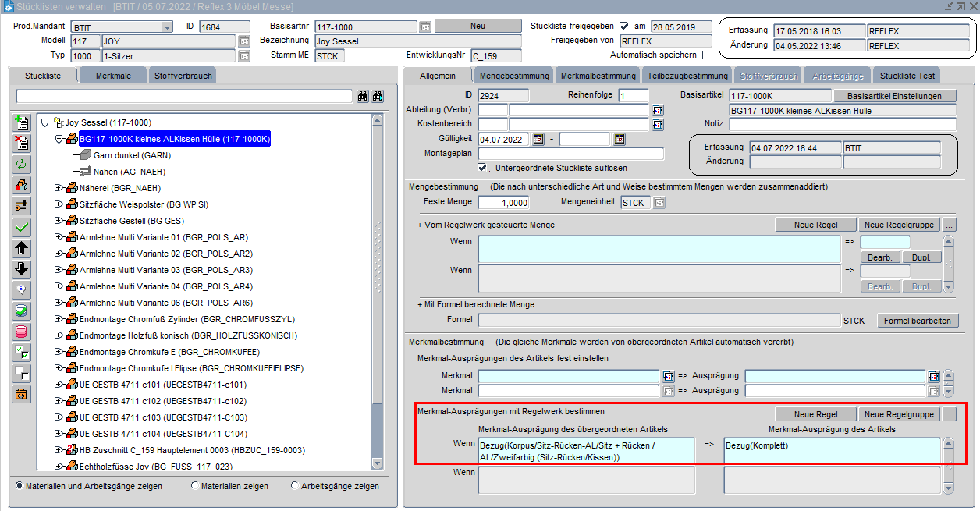The height and width of the screenshot is (511, 980).
Task: Click the red database cylinder icon
Action: (22, 332)
